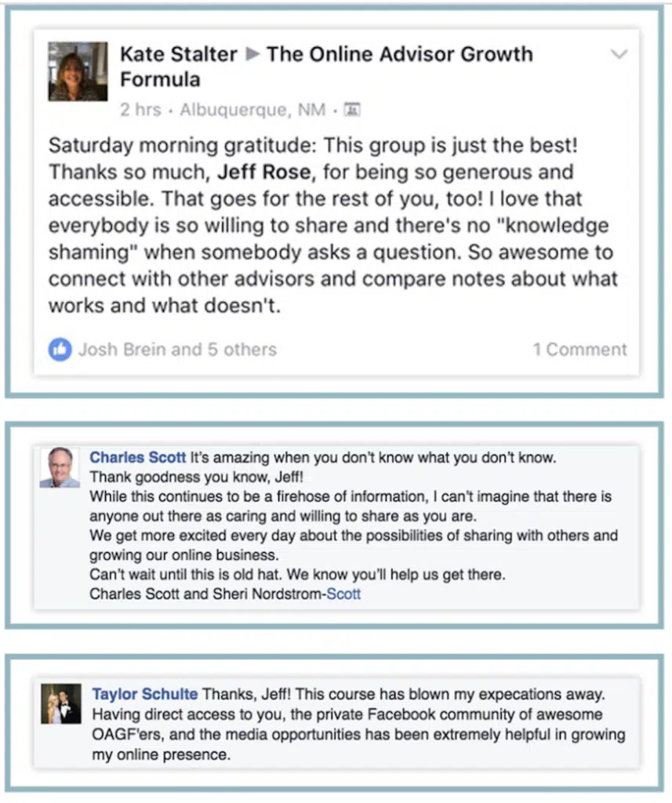Screen dimensions: 672x803
Task: Click the Albuquerque, NM location link
Action: coord(252,110)
